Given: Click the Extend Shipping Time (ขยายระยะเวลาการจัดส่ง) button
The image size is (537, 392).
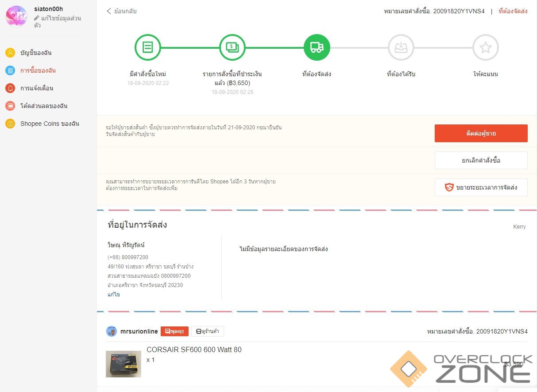Looking at the screenshot, I should [x=481, y=187].
